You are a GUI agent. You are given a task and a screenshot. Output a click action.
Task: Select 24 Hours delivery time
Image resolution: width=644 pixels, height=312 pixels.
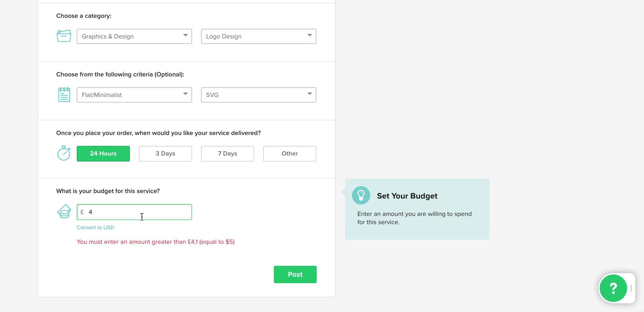(x=103, y=154)
